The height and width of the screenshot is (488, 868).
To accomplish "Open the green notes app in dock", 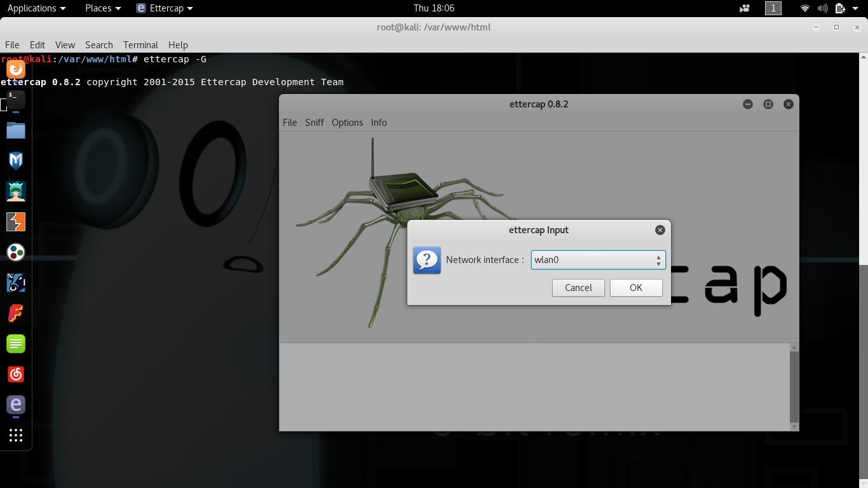I will point(16,344).
